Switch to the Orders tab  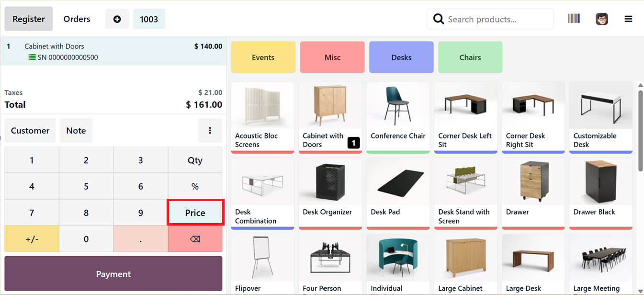[77, 19]
